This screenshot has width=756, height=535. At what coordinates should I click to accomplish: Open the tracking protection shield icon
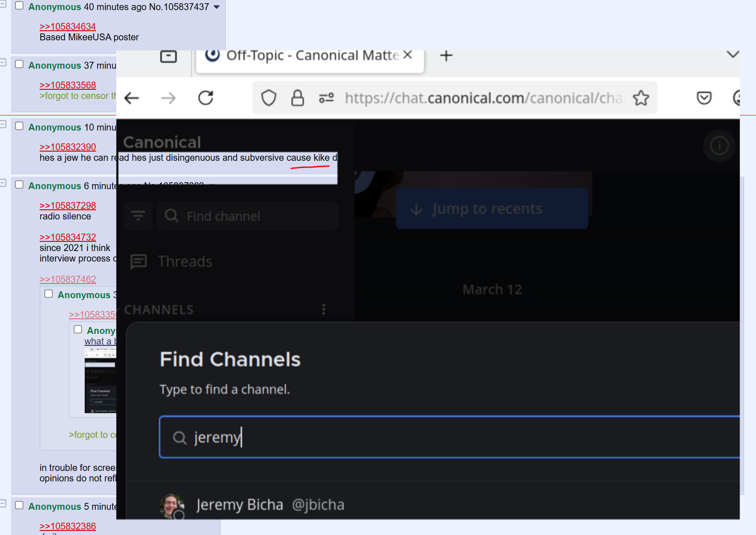[268, 98]
